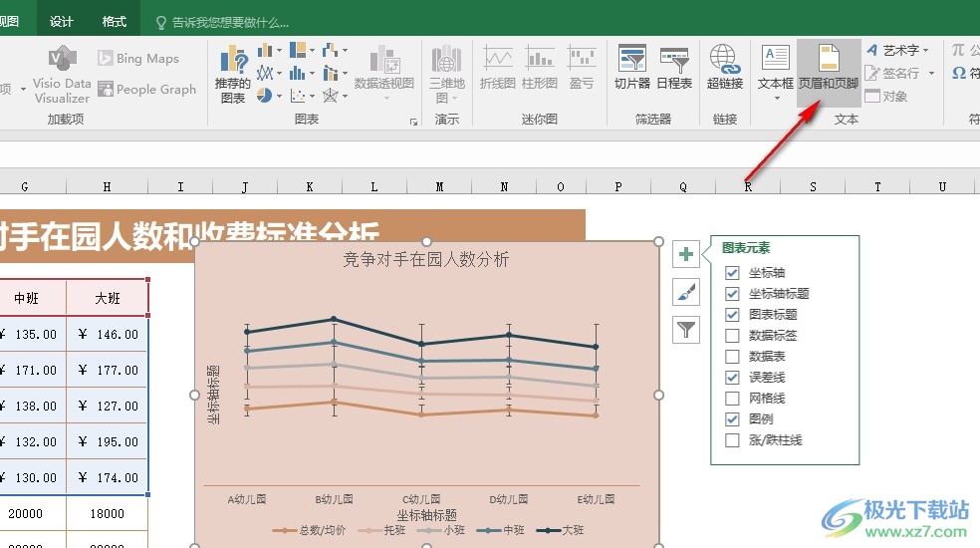The height and width of the screenshot is (548, 980).
Task: Open the Chart Filters funnel button
Action: point(686,328)
